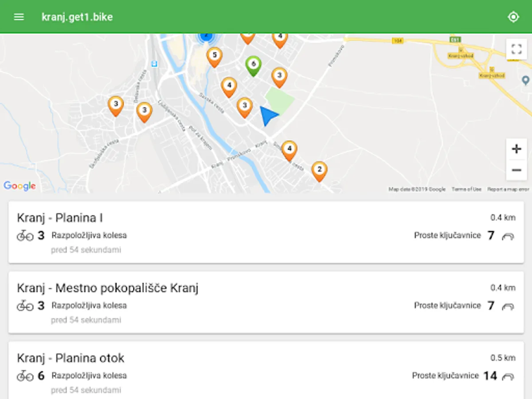The height and width of the screenshot is (399, 532).
Task: Zoom in the map with plus button
Action: click(516, 149)
